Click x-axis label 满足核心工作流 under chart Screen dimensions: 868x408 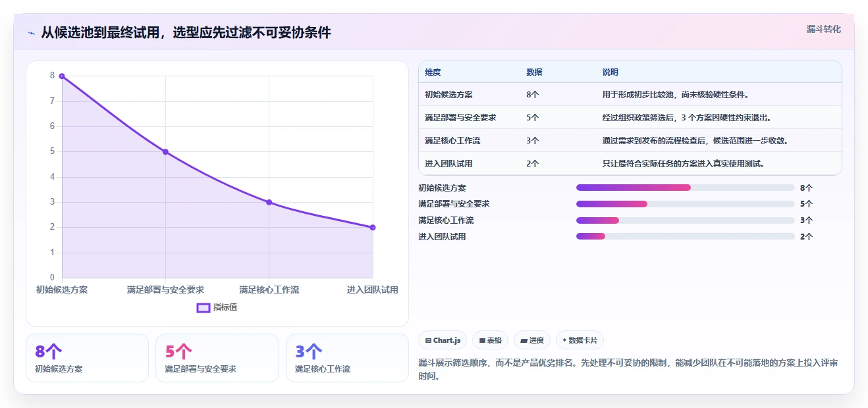click(x=269, y=290)
